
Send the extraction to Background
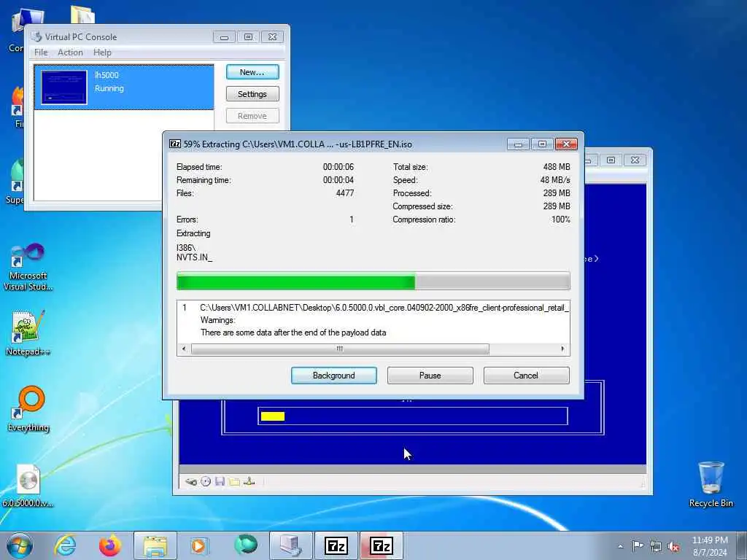click(333, 376)
